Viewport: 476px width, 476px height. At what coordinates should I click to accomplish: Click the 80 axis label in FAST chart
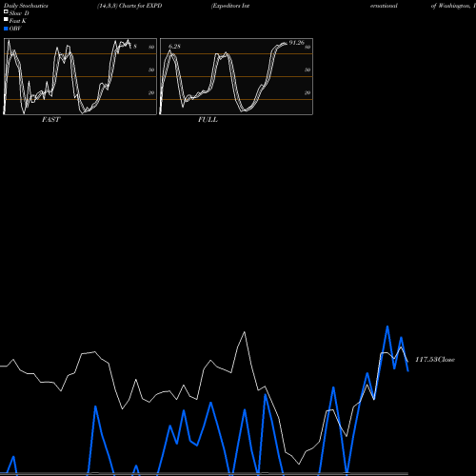[x=151, y=47]
